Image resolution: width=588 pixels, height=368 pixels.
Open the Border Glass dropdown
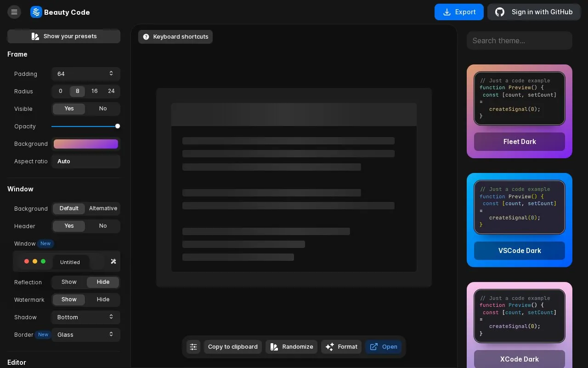point(86,334)
